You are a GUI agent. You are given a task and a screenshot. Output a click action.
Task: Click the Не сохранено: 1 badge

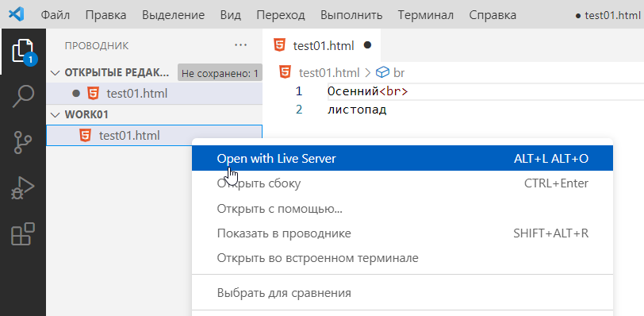click(x=220, y=74)
